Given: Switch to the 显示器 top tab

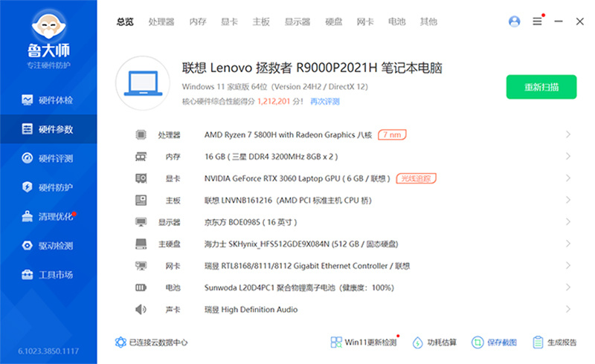Looking at the screenshot, I should [297, 22].
